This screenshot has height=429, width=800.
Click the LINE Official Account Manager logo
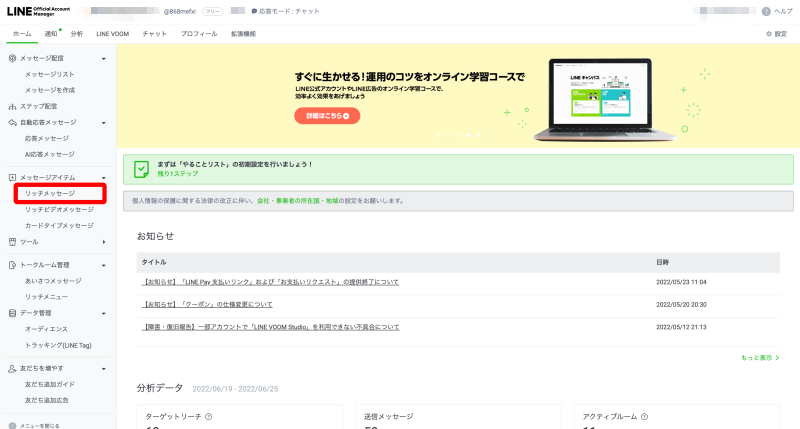pos(39,11)
